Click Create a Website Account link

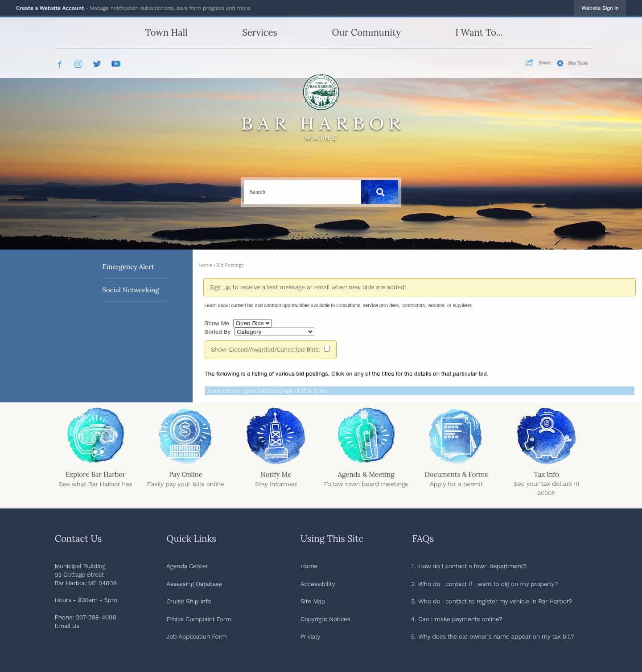[50, 8]
